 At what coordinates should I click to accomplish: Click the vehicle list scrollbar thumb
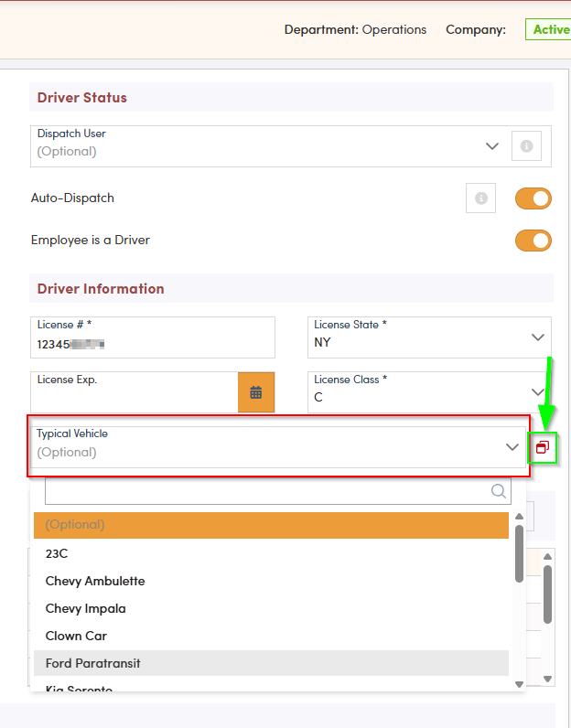pos(519,552)
